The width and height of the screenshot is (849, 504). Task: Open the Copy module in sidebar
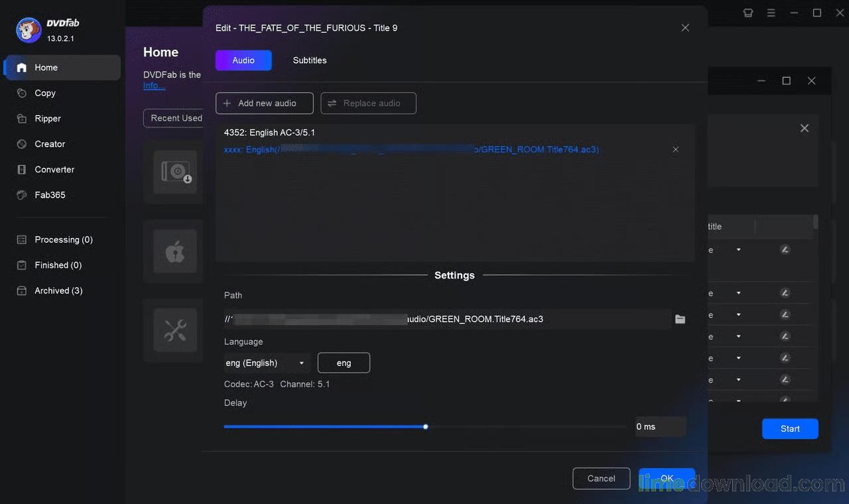[x=45, y=94]
